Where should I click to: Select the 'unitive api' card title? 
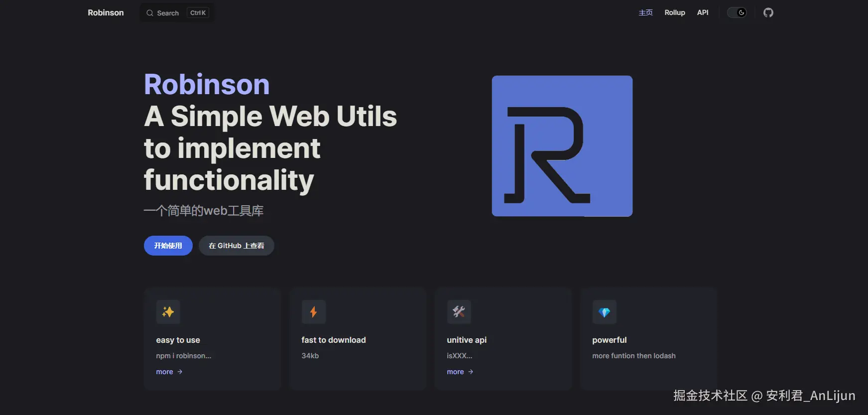pos(467,340)
